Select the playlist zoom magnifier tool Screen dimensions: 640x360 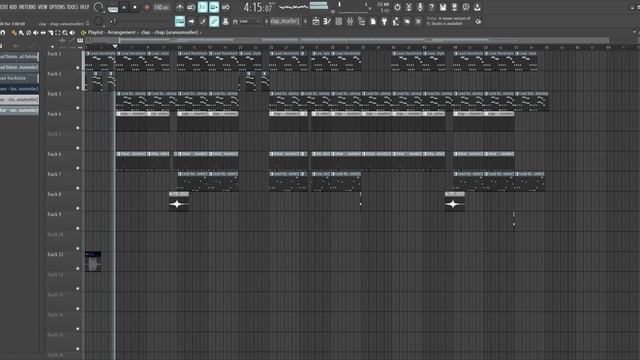pyautogui.click(x=64, y=33)
